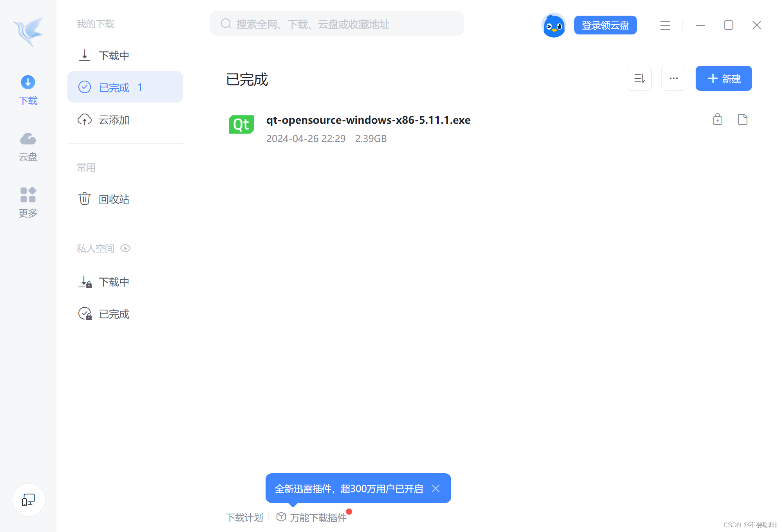Switch to the 下载中 section
This screenshot has height=532, width=783.
point(114,56)
